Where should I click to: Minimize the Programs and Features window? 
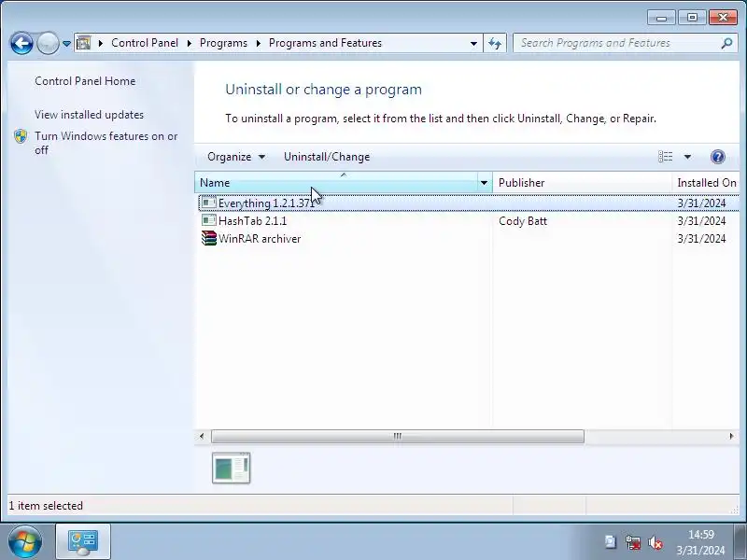tap(661, 18)
